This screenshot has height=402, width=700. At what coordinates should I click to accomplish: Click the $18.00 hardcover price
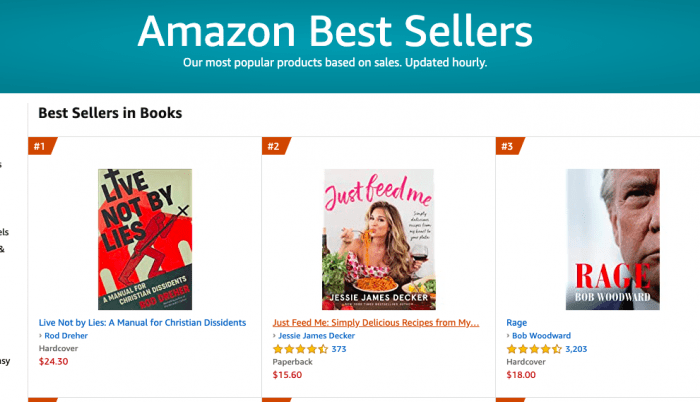point(522,375)
